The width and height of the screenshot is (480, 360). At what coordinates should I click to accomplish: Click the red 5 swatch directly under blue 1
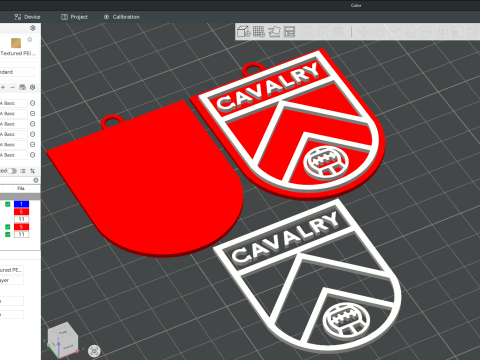[x=21, y=212]
